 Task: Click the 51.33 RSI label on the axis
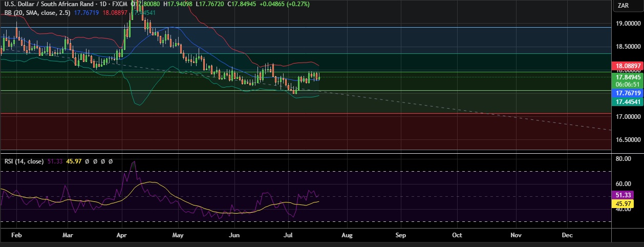pos(622,195)
